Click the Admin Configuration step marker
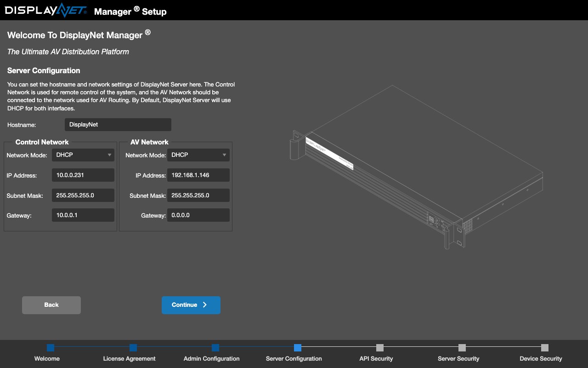588x368 pixels. click(x=215, y=348)
